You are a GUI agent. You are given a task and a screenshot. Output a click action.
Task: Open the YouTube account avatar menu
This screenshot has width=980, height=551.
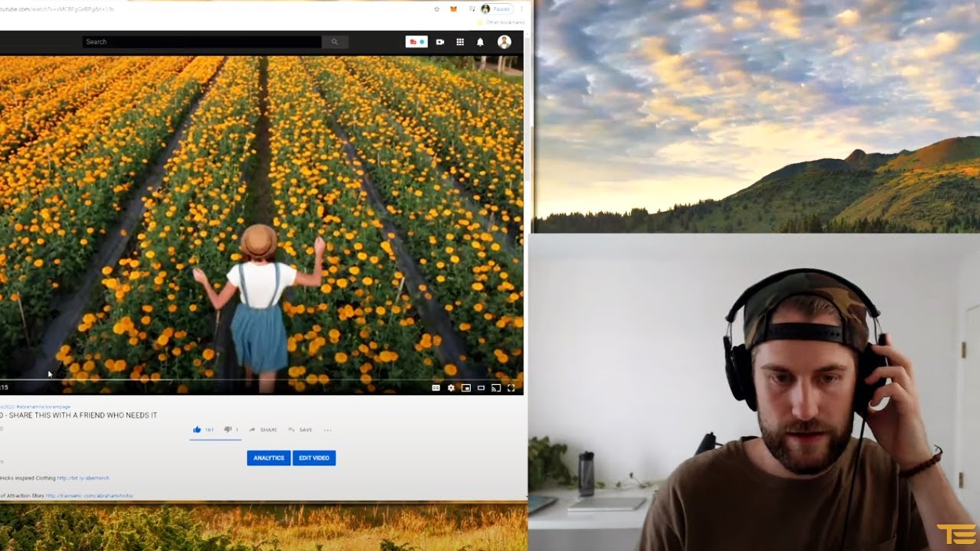pos(504,42)
